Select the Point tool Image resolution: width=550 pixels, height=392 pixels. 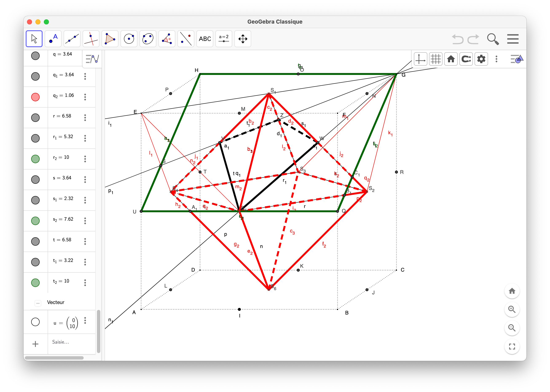[53, 39]
